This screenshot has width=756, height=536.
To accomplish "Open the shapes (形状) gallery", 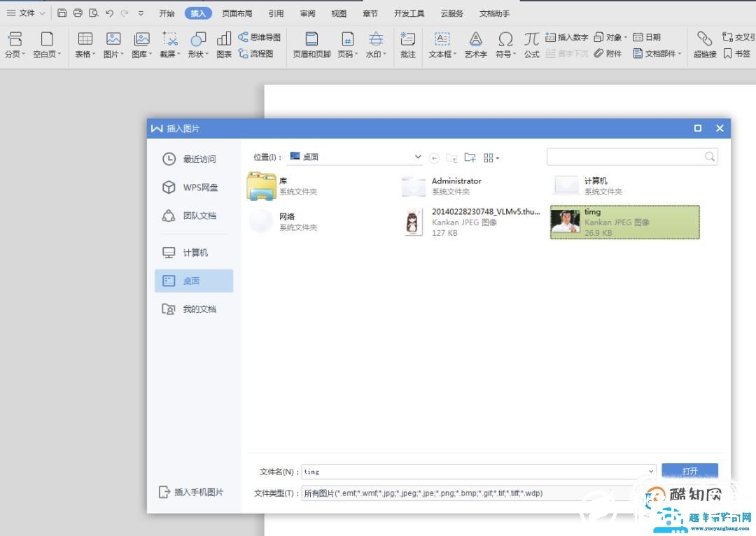I will pos(198,45).
